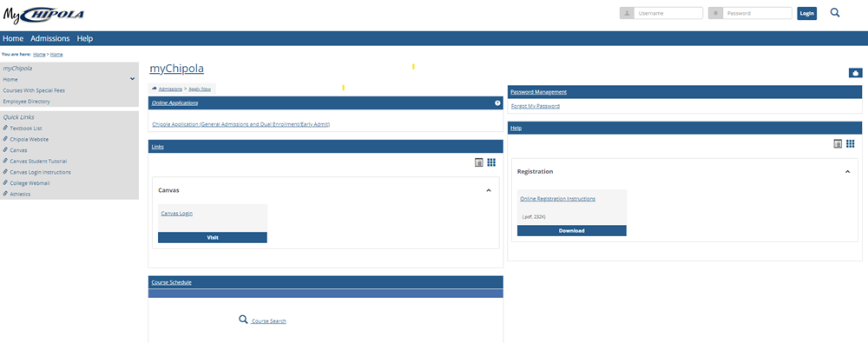Open Canvas Student Tutorial quick link

(x=38, y=162)
